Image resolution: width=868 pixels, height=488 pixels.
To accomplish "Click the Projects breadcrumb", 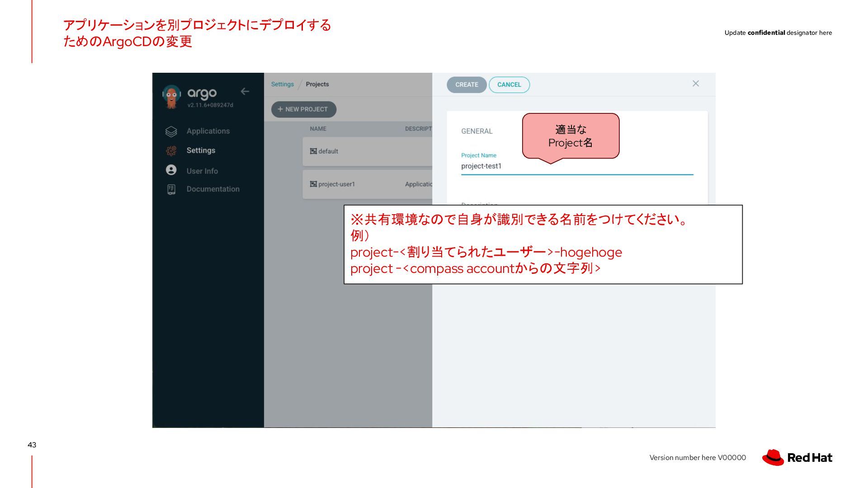I will pyautogui.click(x=317, y=84).
